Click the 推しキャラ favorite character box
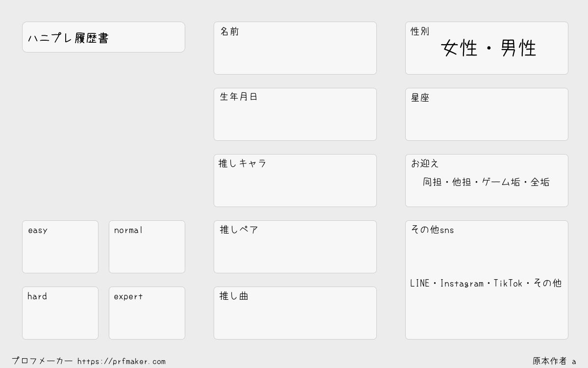Viewport: 588px width, 368px height. point(295,181)
